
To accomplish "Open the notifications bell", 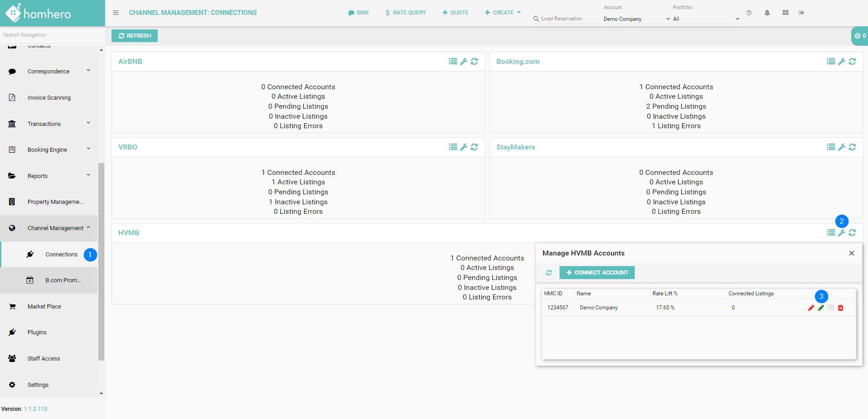I will (x=767, y=13).
